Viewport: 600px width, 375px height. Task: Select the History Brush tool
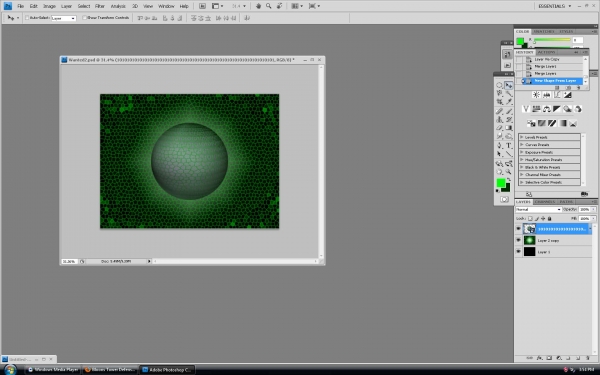coord(509,119)
